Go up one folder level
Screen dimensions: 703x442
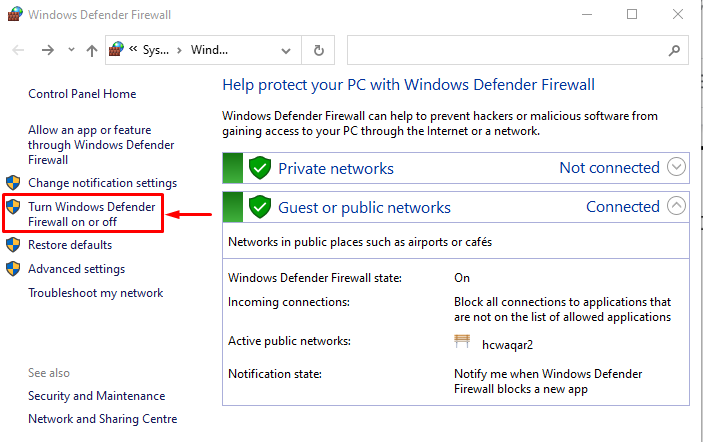pos(92,50)
